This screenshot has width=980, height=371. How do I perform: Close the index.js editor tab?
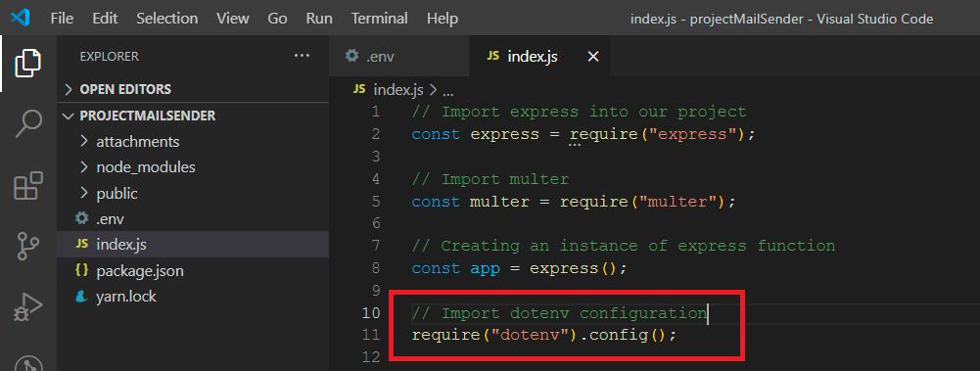coord(593,57)
